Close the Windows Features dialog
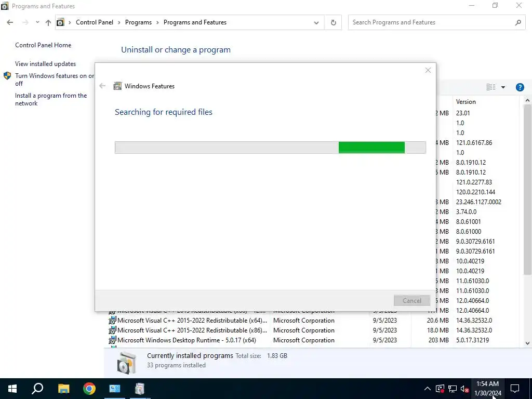The image size is (532, 399). pos(428,70)
